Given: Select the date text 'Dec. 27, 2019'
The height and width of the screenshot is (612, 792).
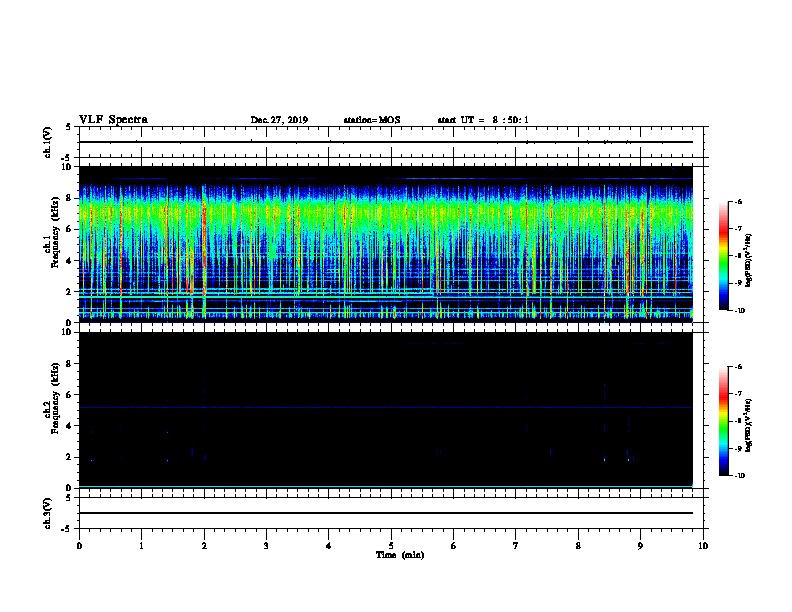Looking at the screenshot, I should 279,120.
